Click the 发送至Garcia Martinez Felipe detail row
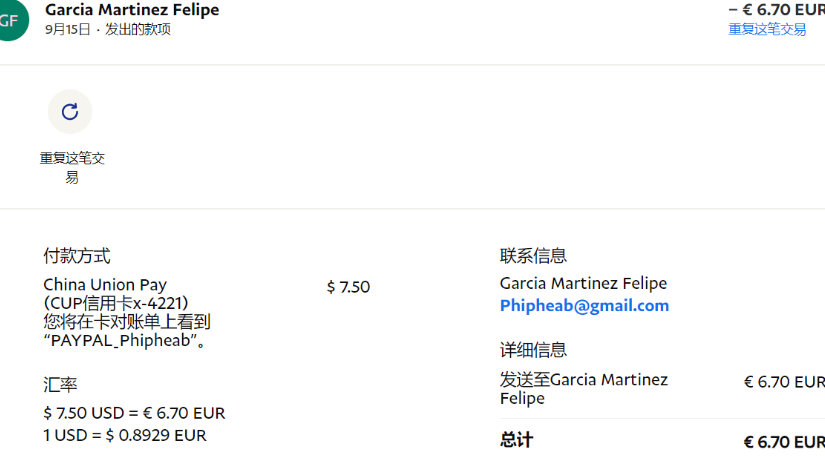 [584, 389]
